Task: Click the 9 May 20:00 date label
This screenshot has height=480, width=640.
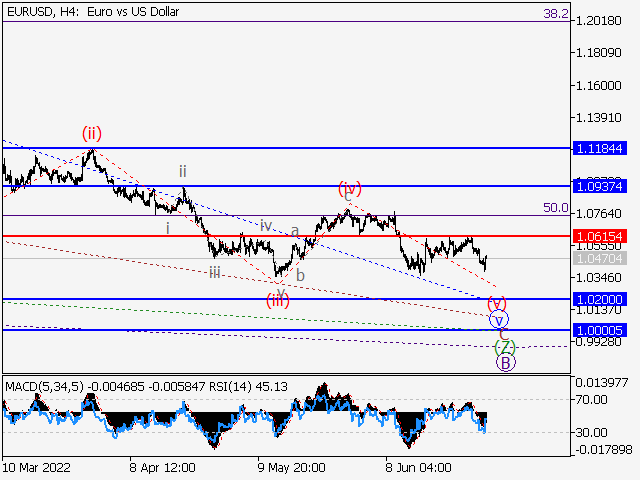Action: (x=291, y=467)
